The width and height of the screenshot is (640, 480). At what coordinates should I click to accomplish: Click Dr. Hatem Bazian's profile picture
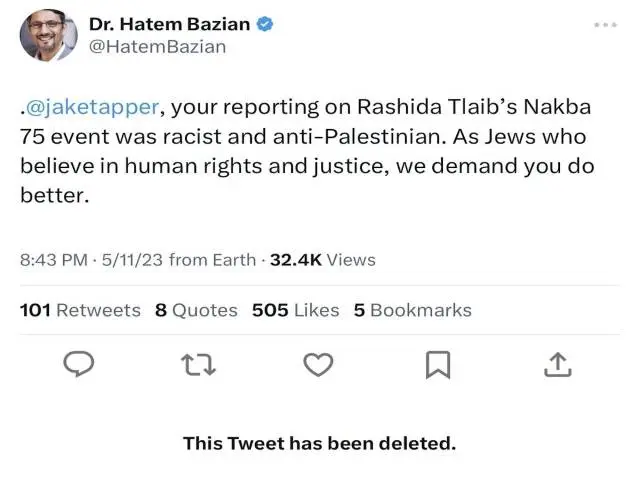pos(48,36)
